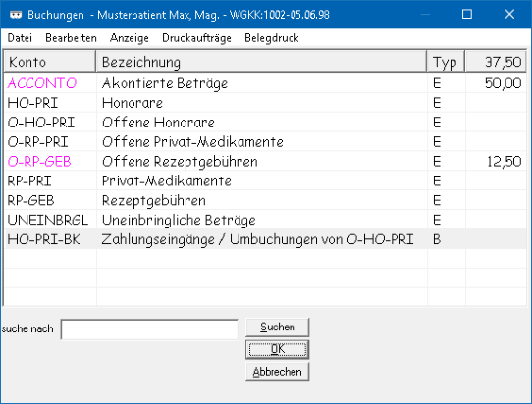This screenshot has height=404, width=532.
Task: Click the Abbrechen button
Action: pyautogui.click(x=277, y=372)
